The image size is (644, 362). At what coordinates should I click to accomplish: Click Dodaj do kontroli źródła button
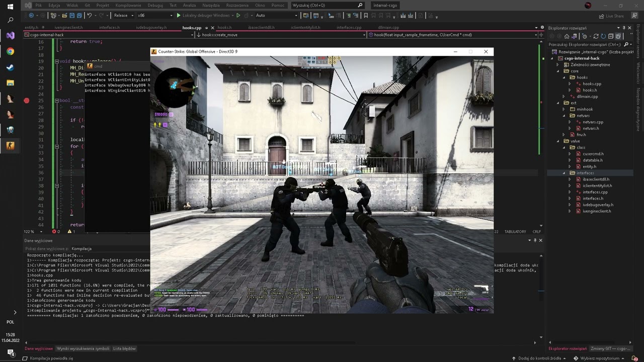point(539,358)
